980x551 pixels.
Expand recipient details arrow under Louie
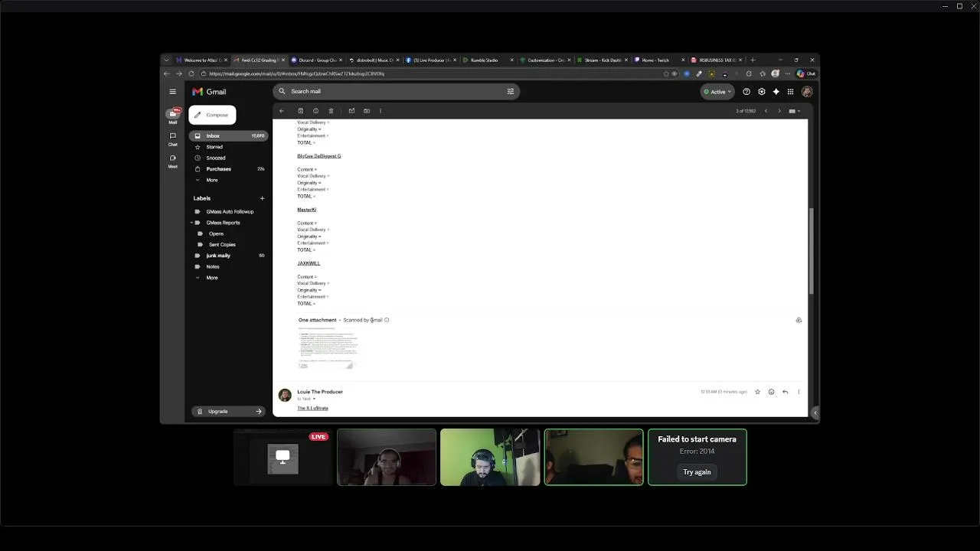pyautogui.click(x=314, y=399)
